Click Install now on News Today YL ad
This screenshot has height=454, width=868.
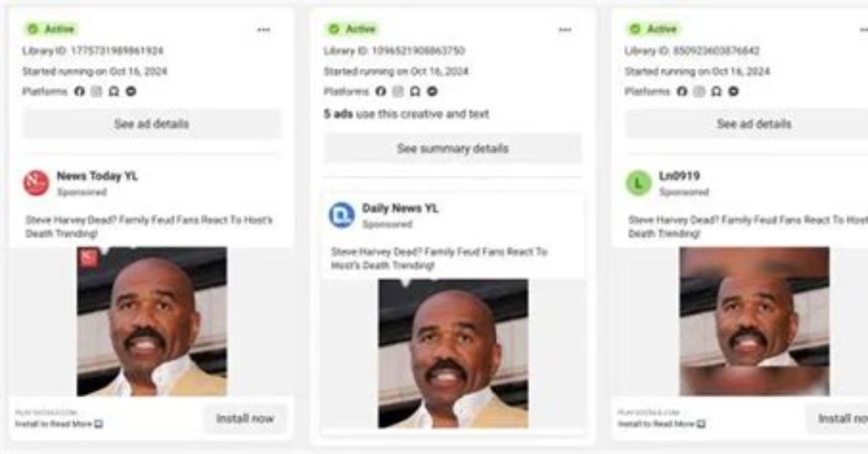pyautogui.click(x=245, y=419)
